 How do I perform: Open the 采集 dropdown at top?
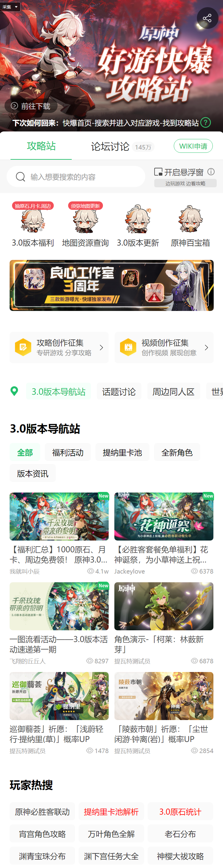[x=10, y=6]
